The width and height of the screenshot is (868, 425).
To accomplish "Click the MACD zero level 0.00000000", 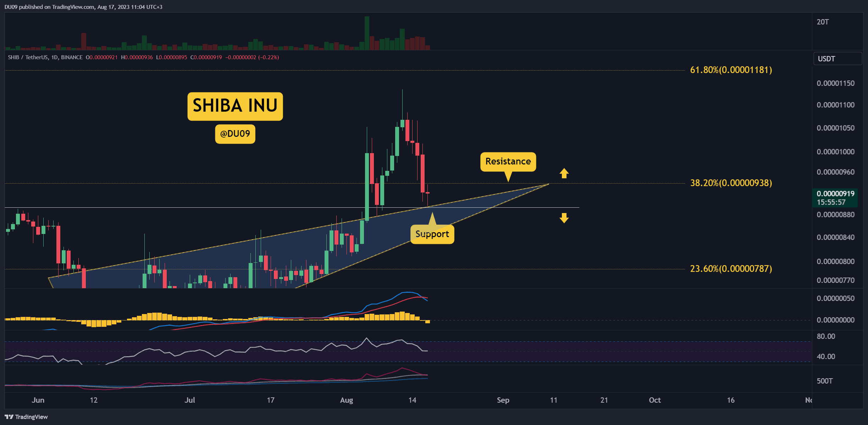I will pos(835,320).
